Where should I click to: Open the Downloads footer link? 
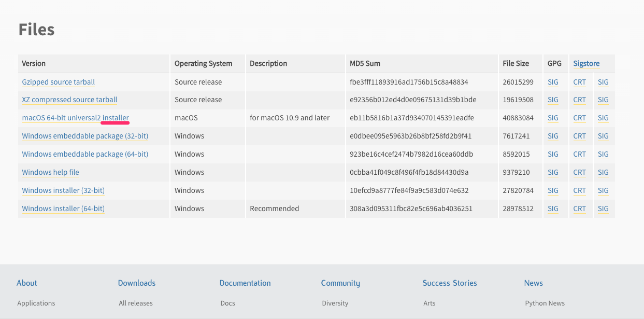click(x=137, y=283)
